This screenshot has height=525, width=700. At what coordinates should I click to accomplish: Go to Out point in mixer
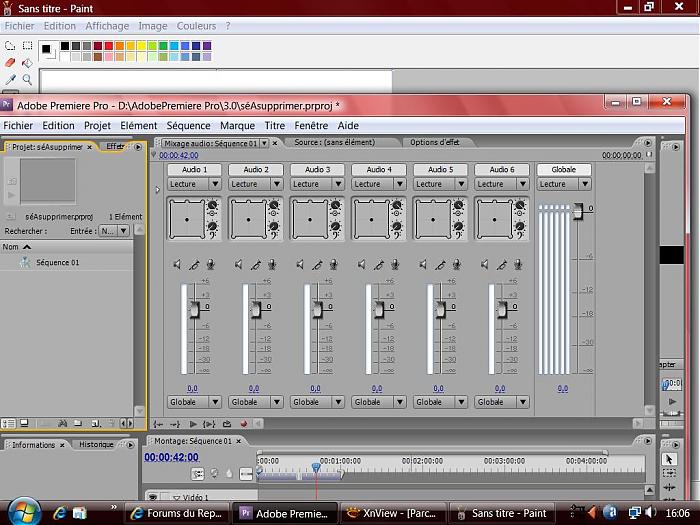(175, 424)
